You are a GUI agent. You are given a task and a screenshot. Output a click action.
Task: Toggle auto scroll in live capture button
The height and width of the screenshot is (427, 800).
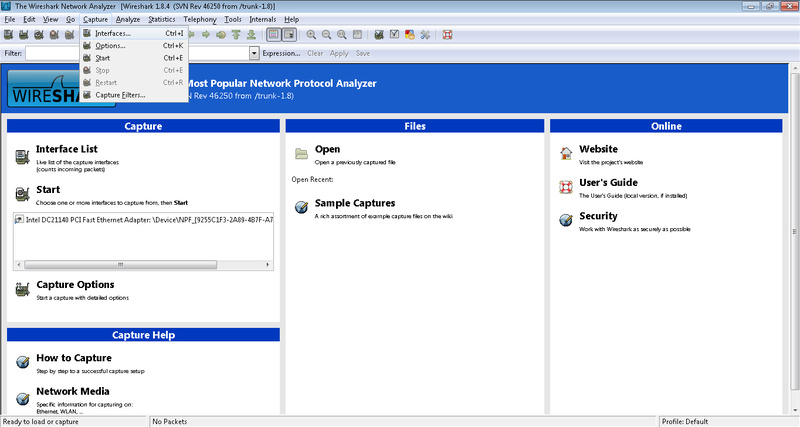(289, 35)
